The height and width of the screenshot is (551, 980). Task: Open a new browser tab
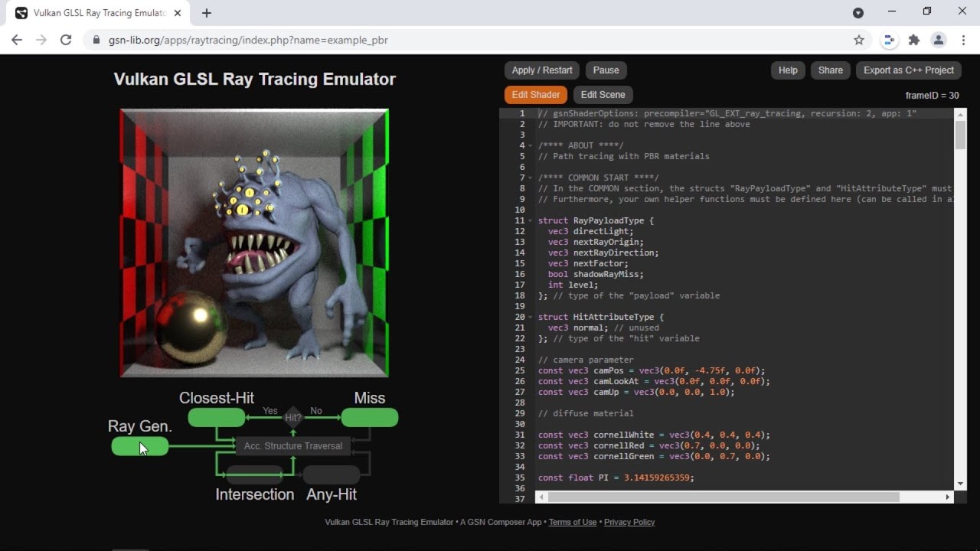pyautogui.click(x=207, y=13)
